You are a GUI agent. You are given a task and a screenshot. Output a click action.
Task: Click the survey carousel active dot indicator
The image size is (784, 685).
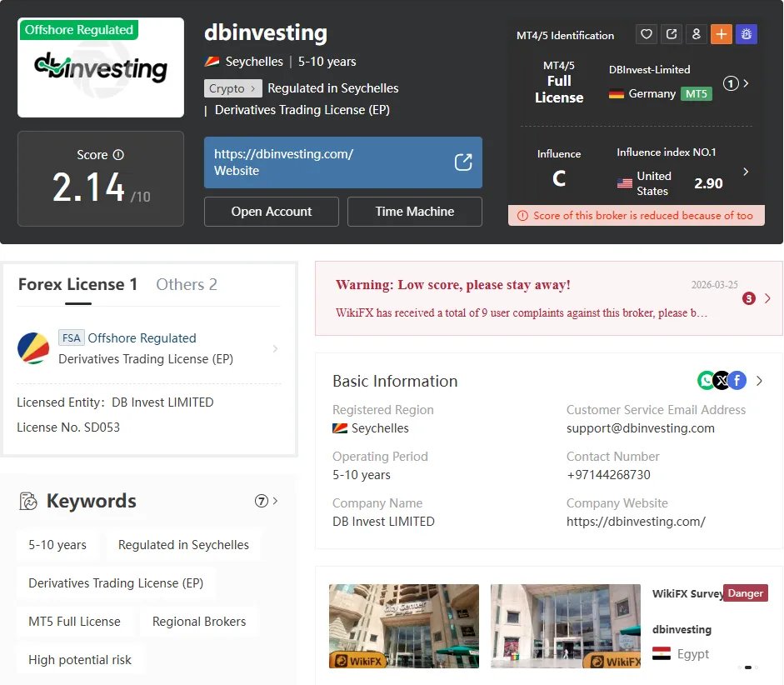[x=748, y=667]
